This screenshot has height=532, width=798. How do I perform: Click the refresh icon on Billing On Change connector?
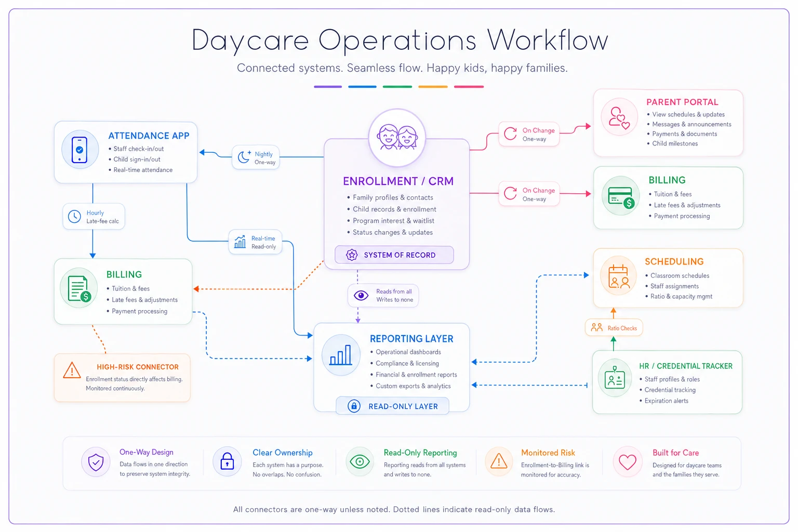(x=511, y=193)
